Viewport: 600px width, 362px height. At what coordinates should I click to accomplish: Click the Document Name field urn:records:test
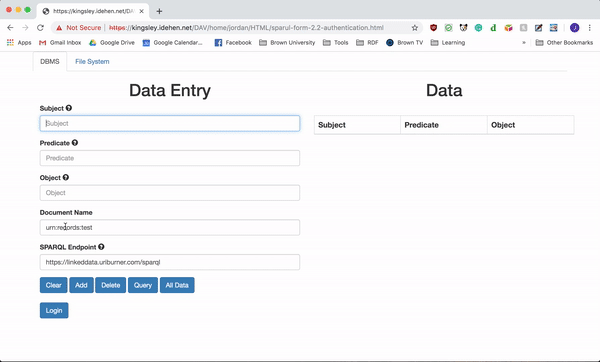point(170,227)
